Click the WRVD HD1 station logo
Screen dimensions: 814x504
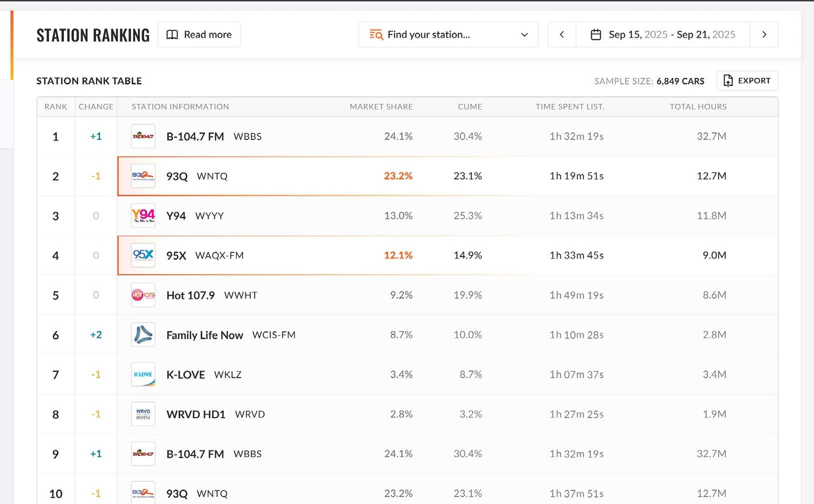click(143, 414)
